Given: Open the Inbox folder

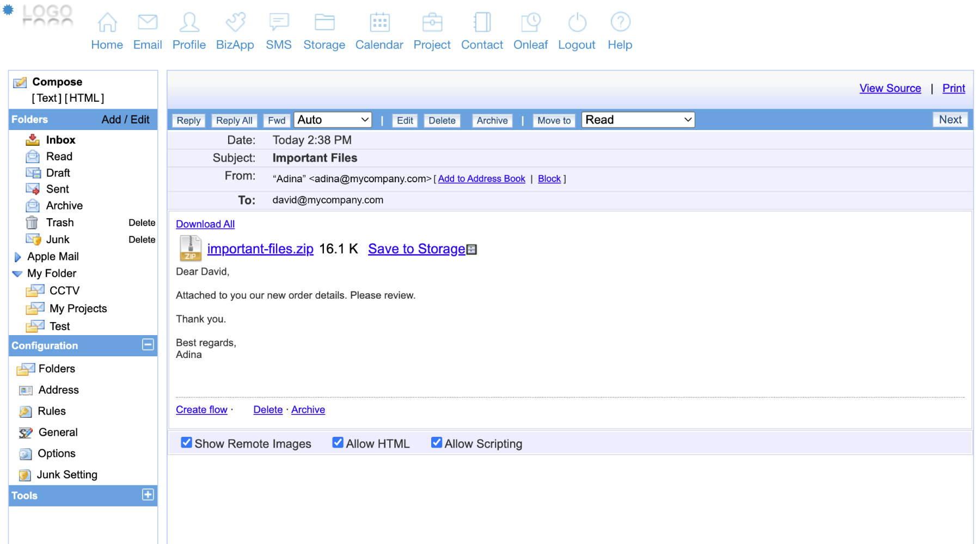Looking at the screenshot, I should point(60,140).
